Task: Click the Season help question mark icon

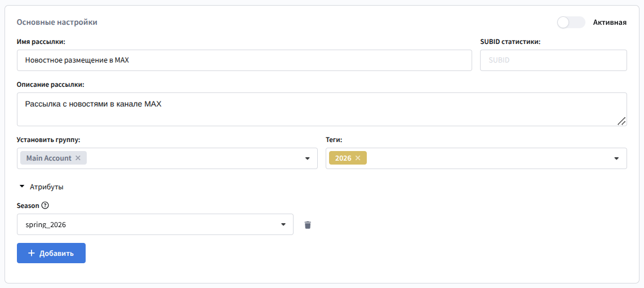Action: click(46, 206)
